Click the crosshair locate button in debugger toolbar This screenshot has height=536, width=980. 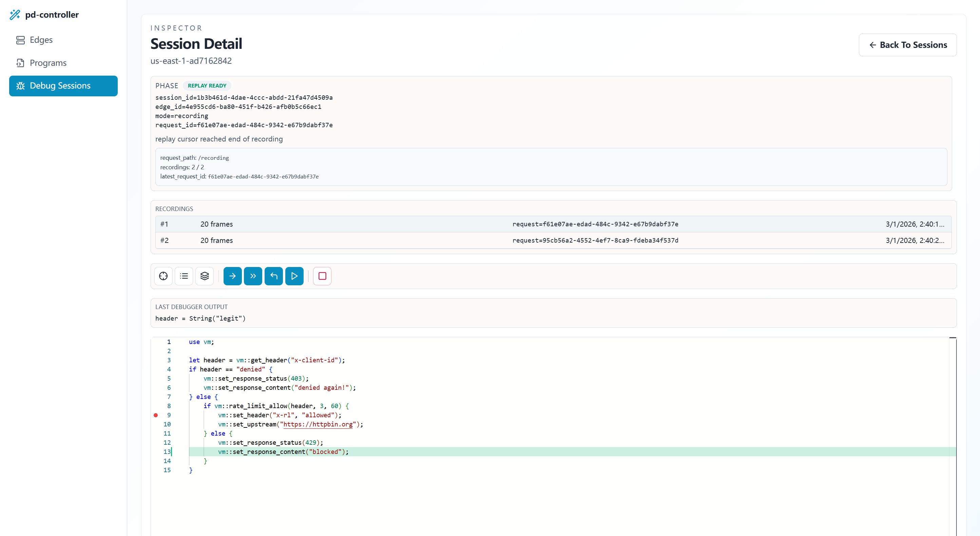point(164,276)
